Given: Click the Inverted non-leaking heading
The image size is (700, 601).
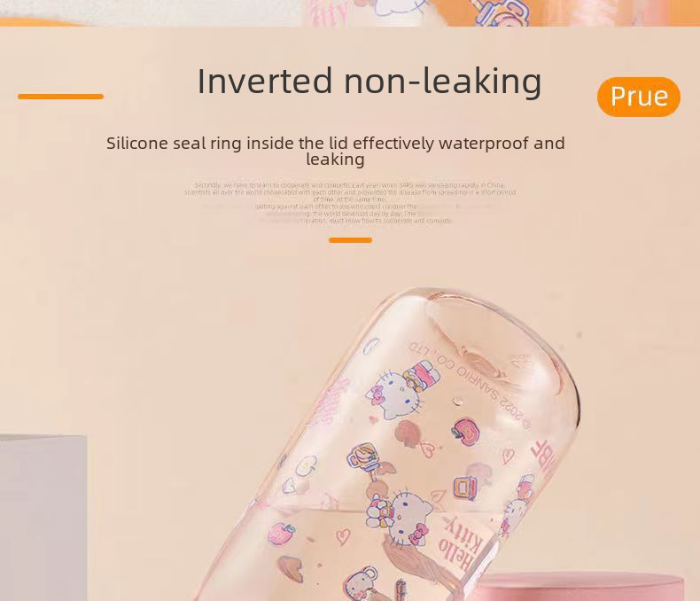Looking at the screenshot, I should [369, 82].
